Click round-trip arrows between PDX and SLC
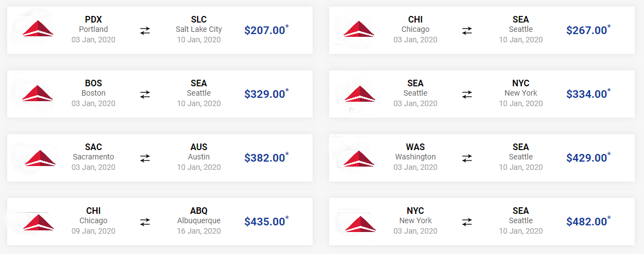 145,30
